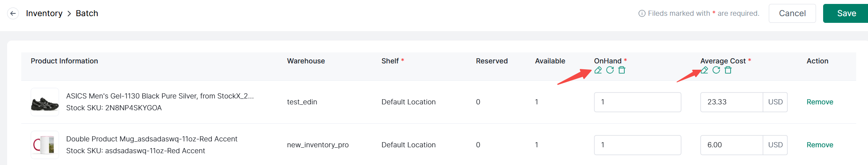The width and height of the screenshot is (868, 165).
Task: Focus the OnHand field for the mug product
Action: coord(637,145)
